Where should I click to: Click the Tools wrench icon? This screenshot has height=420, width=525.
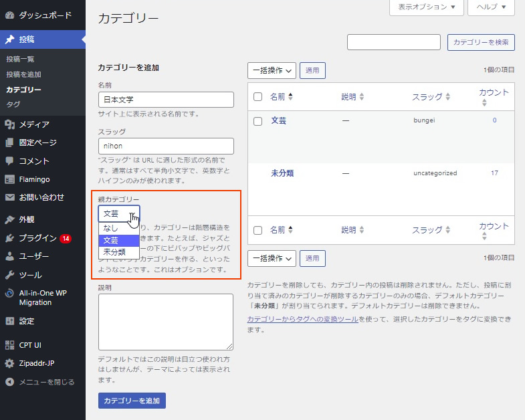pyautogui.click(x=9, y=275)
